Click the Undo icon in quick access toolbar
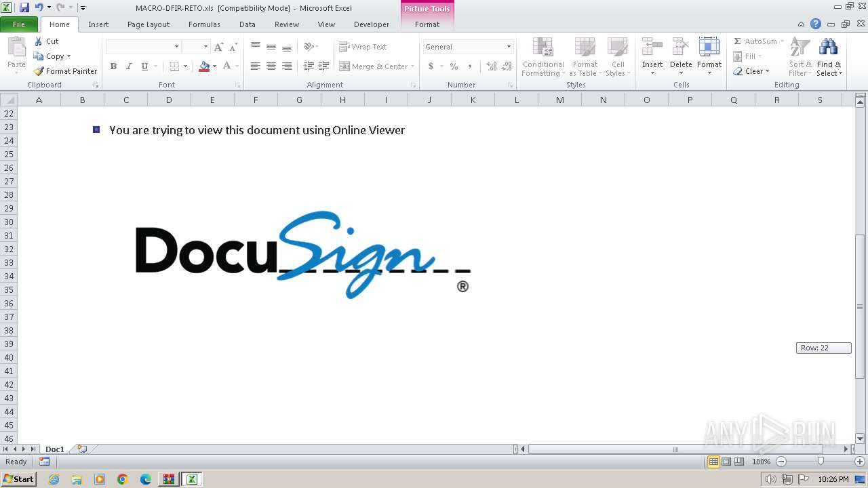The image size is (868, 488). click(39, 7)
